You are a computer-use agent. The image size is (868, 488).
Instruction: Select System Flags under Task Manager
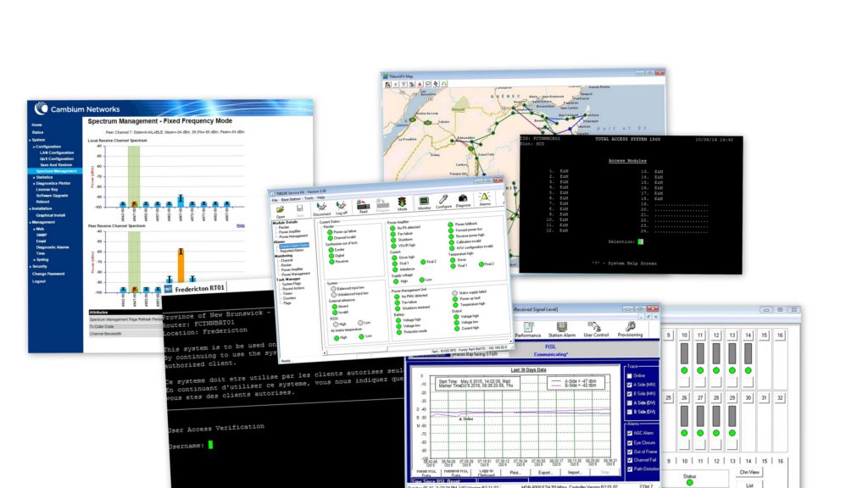tap(292, 284)
